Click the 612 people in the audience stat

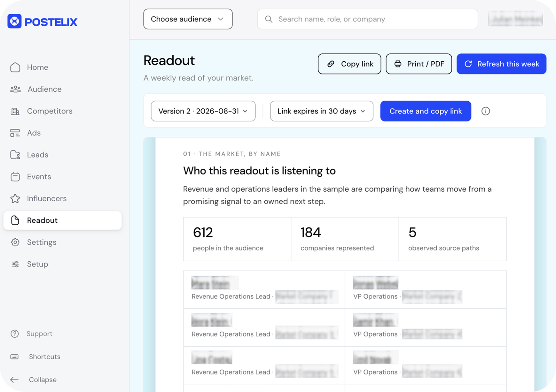(237, 239)
